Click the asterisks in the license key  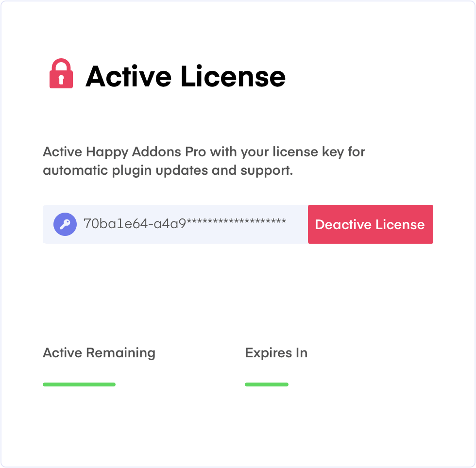[236, 222]
